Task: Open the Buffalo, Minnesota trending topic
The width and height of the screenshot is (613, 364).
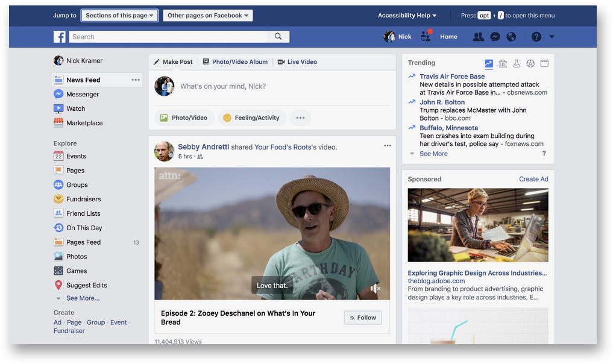Action: [449, 128]
